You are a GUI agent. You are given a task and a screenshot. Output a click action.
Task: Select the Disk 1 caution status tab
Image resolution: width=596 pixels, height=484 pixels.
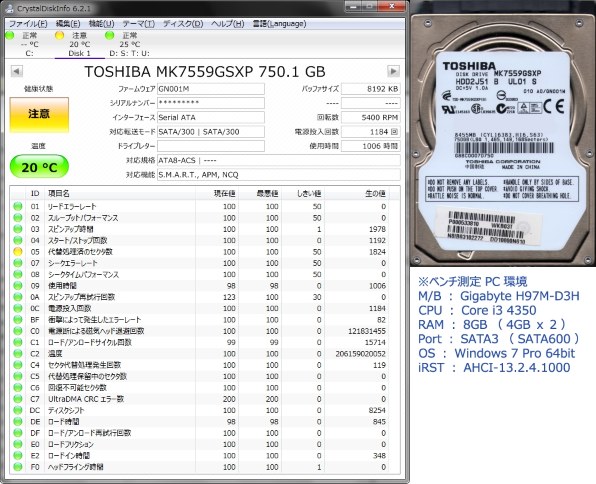[x=79, y=44]
